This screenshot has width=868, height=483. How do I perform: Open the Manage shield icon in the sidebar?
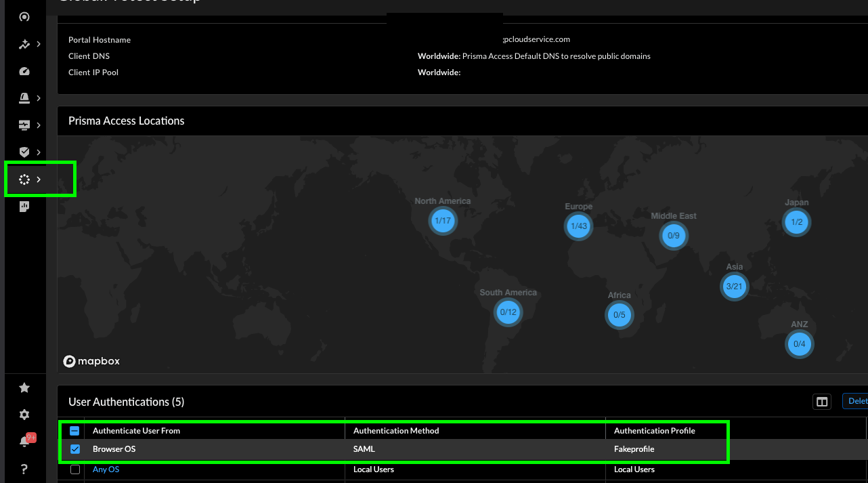point(24,152)
